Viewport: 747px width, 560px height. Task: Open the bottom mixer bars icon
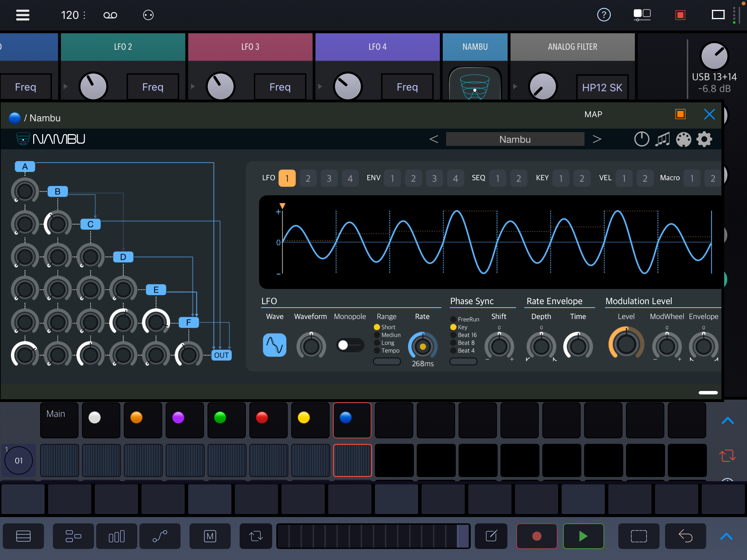coord(117,536)
